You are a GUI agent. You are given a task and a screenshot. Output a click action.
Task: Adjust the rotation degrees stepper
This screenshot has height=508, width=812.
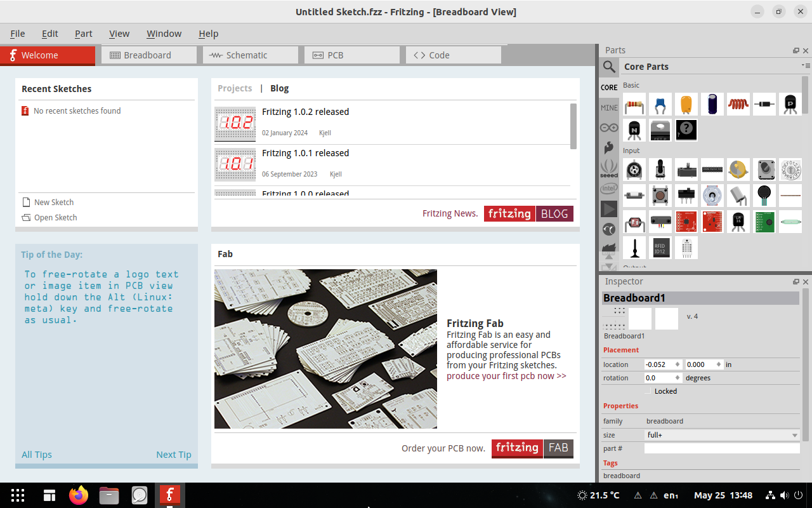pyautogui.click(x=678, y=378)
